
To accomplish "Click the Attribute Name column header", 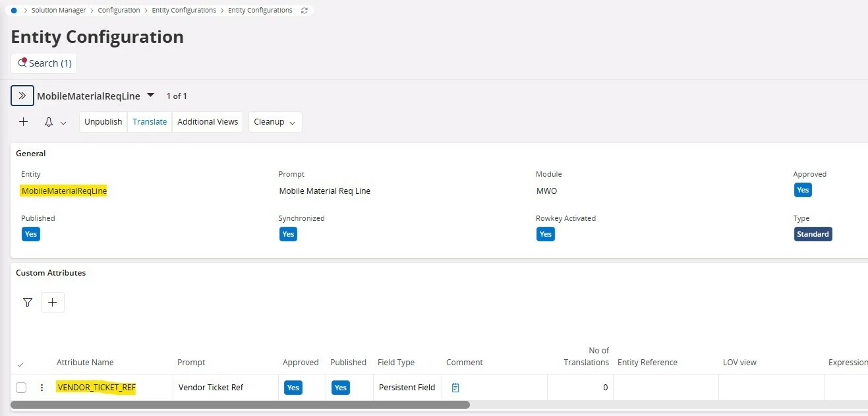I will pos(85,363).
